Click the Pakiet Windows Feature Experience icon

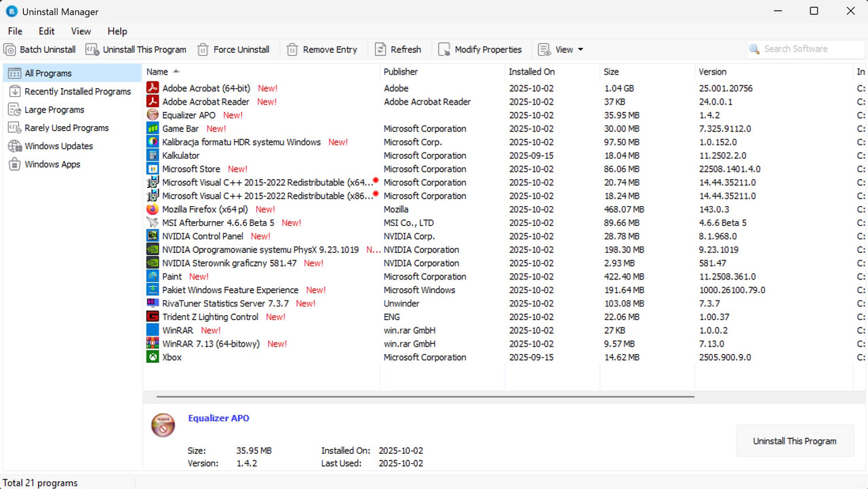[x=152, y=290]
